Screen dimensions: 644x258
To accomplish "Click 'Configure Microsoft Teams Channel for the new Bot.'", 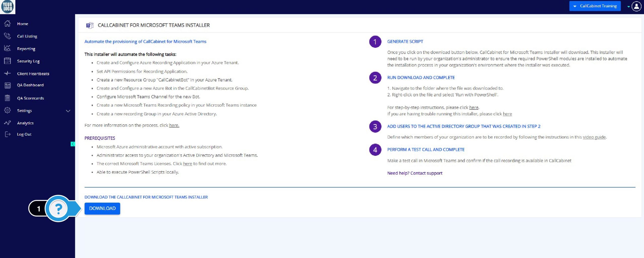I will [x=148, y=97].
